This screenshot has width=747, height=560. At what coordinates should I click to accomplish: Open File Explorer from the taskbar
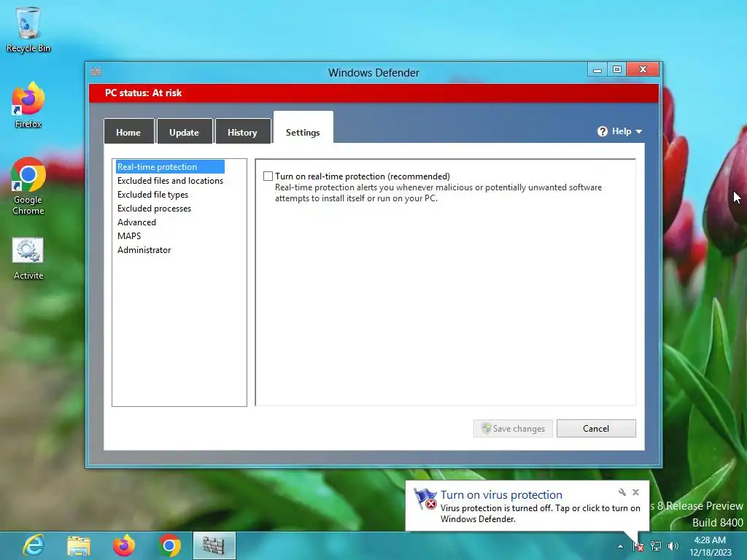(79, 545)
